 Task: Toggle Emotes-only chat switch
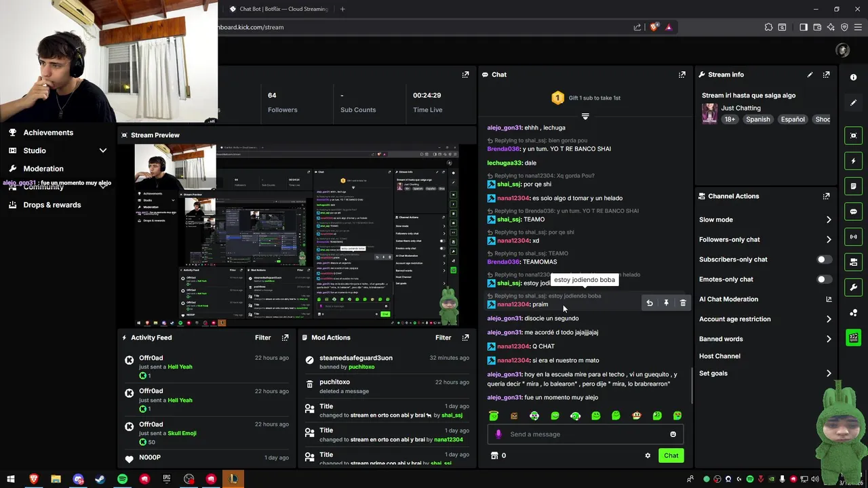pos(824,279)
